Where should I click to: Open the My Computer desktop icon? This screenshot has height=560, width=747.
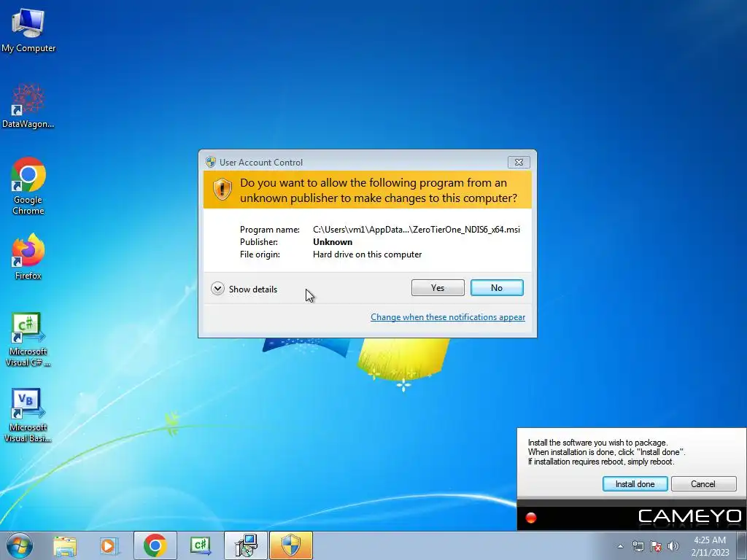click(28, 31)
